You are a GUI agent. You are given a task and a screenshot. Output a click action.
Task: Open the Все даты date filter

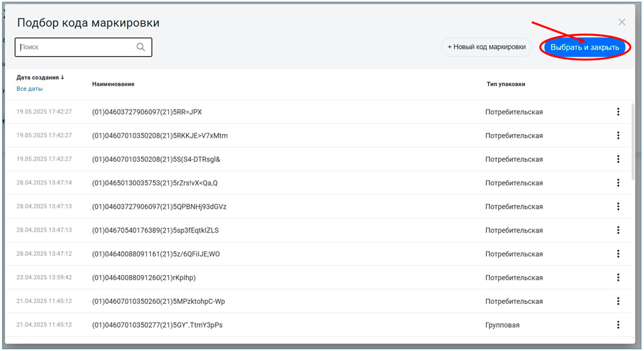(30, 89)
